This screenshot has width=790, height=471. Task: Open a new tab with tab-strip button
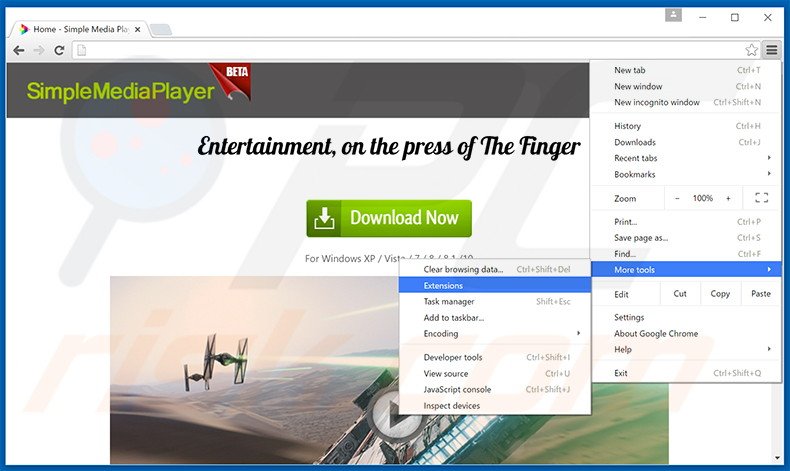161,30
